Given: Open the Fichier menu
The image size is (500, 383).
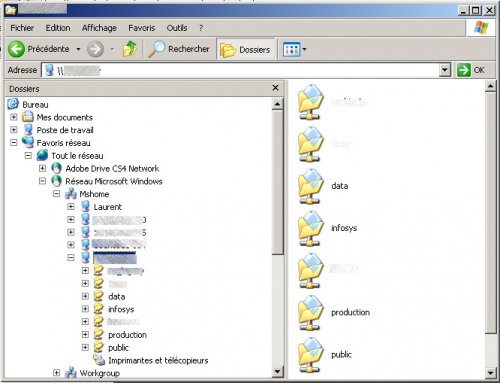Looking at the screenshot, I should click(x=22, y=28).
